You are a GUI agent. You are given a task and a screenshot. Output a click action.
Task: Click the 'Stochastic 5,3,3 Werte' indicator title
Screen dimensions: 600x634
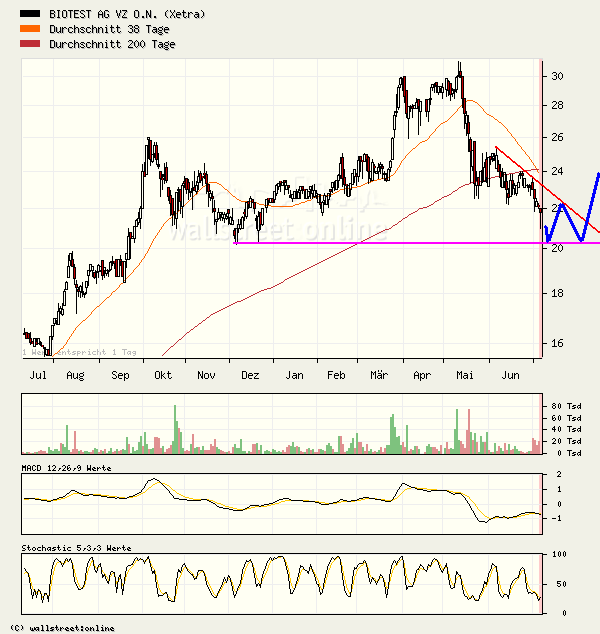coord(76,548)
